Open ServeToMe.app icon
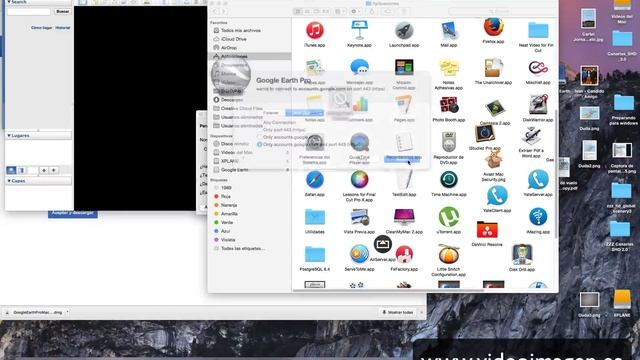 [359, 255]
